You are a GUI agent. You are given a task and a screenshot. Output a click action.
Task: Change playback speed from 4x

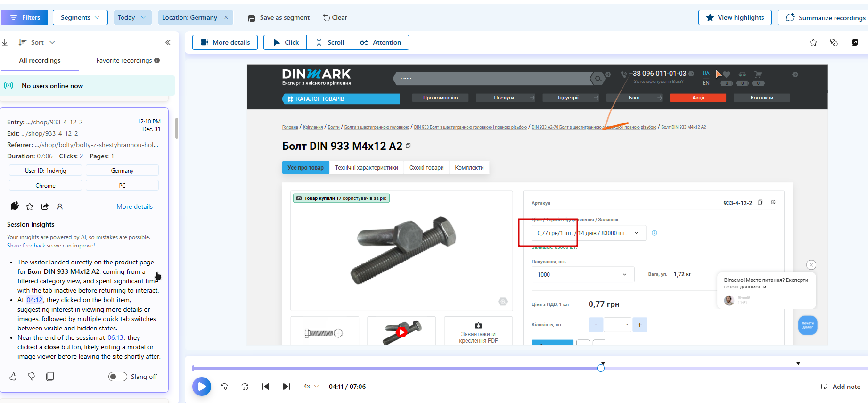(311, 387)
